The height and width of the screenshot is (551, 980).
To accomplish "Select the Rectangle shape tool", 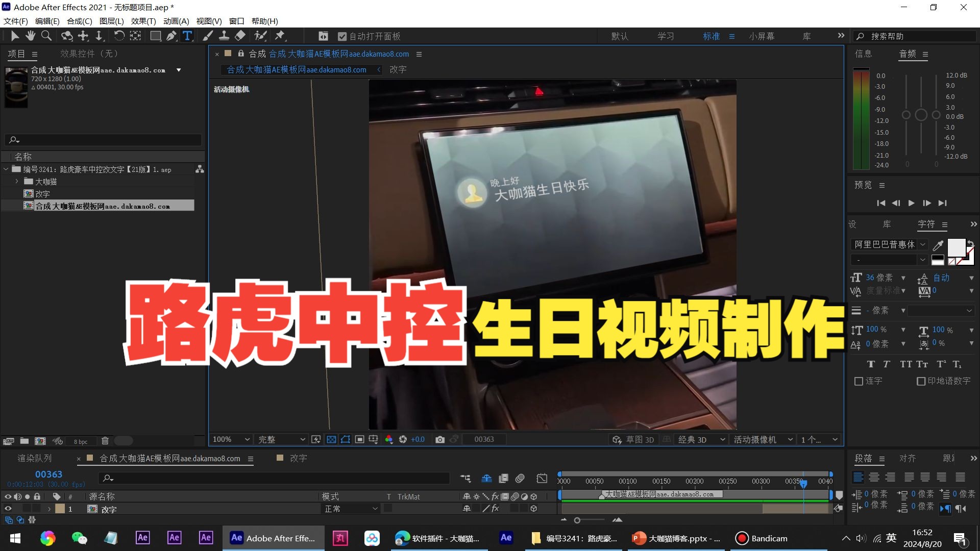I will click(155, 36).
